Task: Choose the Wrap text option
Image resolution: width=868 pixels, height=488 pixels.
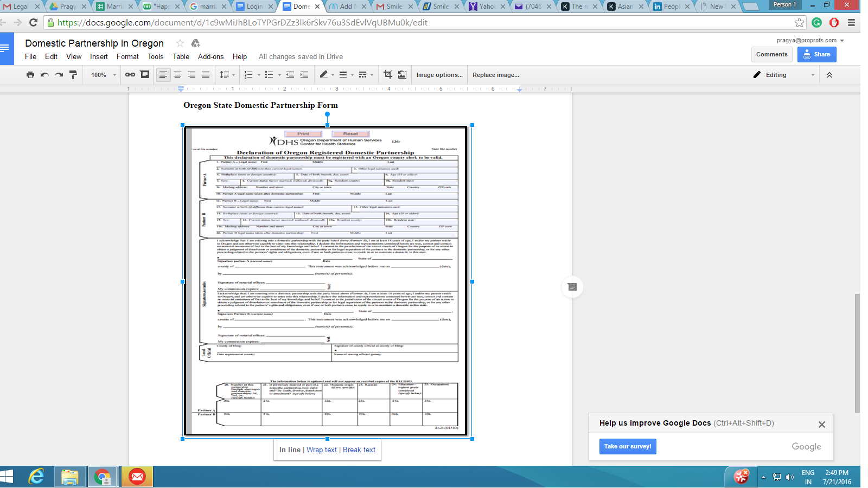Action: click(322, 450)
